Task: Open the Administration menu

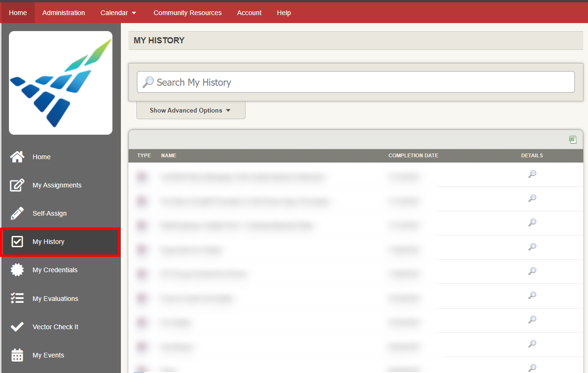Action: point(64,13)
